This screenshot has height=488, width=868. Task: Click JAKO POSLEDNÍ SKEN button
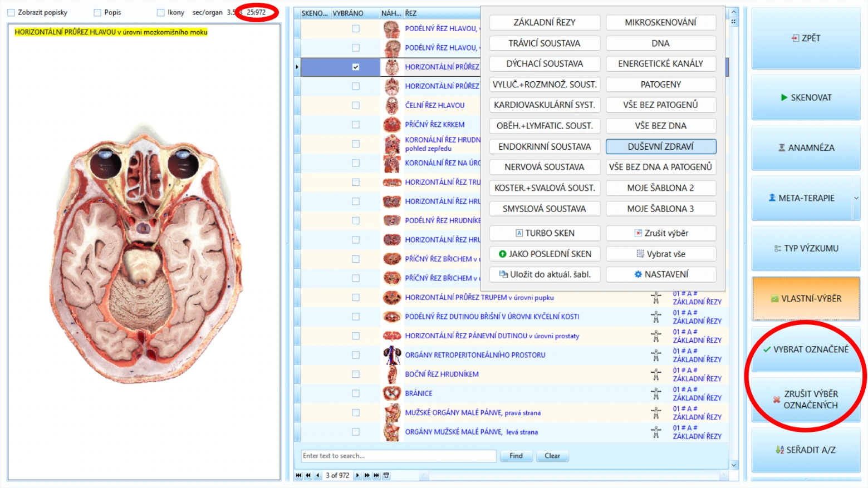(x=545, y=254)
